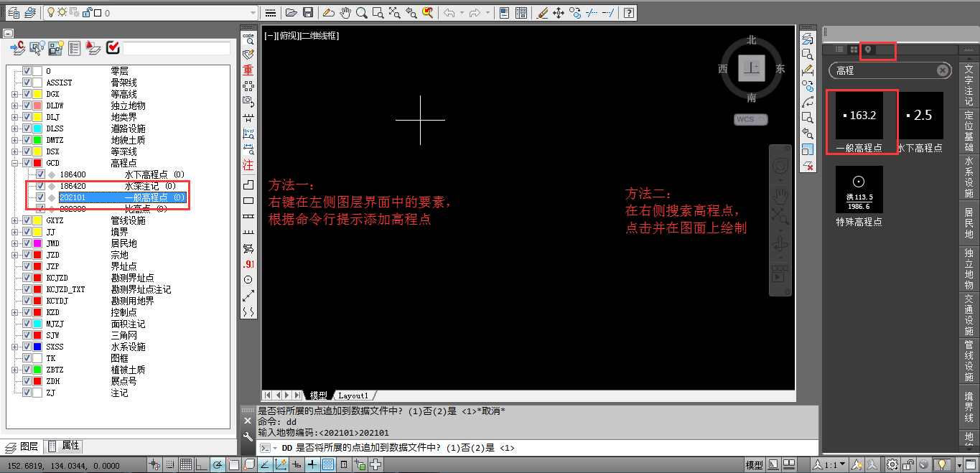Click the 上 face of the view cube
This screenshot has height=473, width=980.
coord(752,69)
